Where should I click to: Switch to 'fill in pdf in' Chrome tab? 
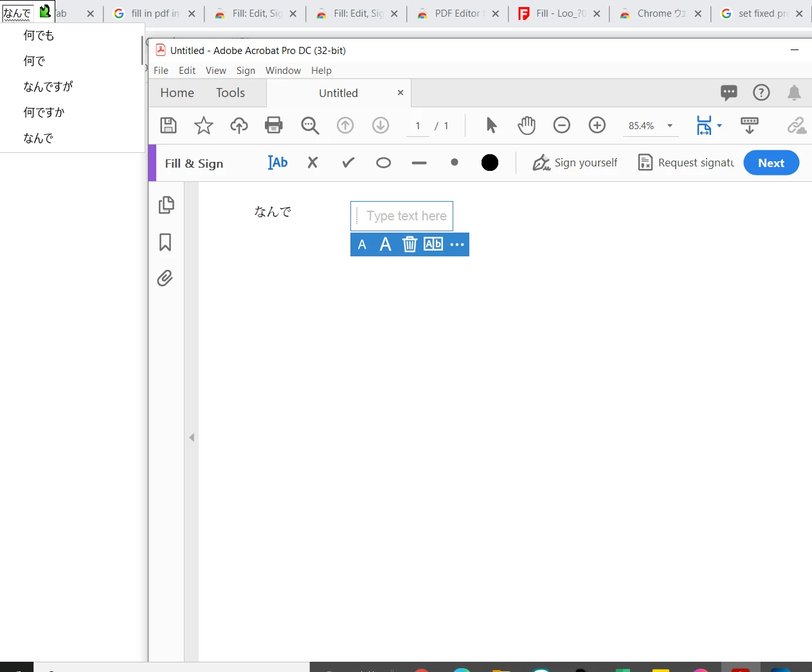pyautogui.click(x=154, y=13)
